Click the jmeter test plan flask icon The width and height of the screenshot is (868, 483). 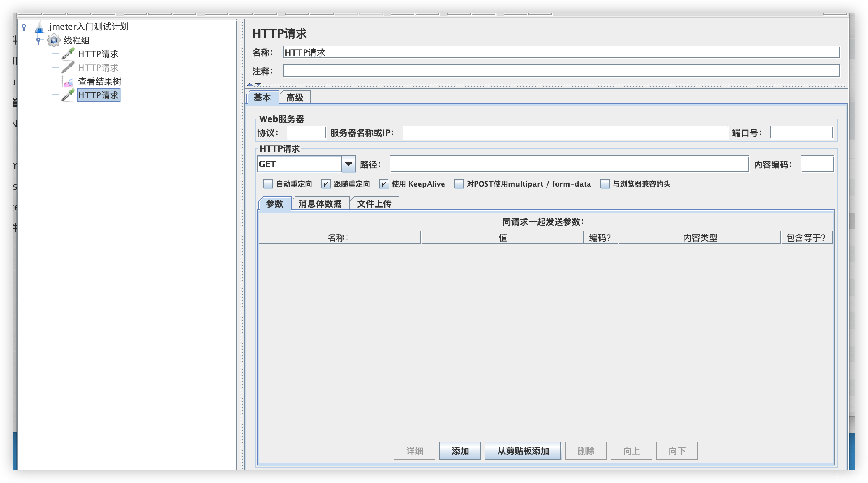coord(39,27)
